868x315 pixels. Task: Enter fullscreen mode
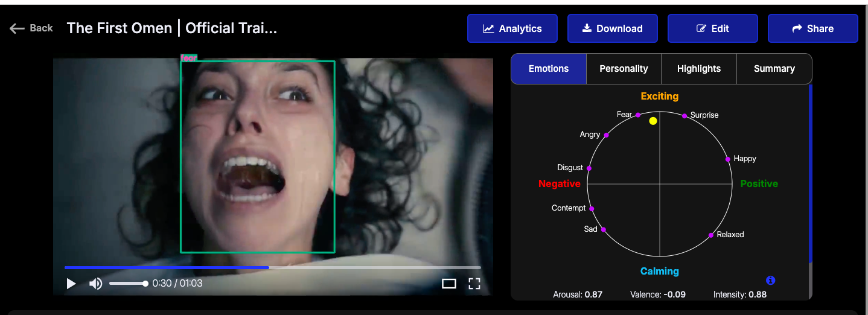[474, 284]
